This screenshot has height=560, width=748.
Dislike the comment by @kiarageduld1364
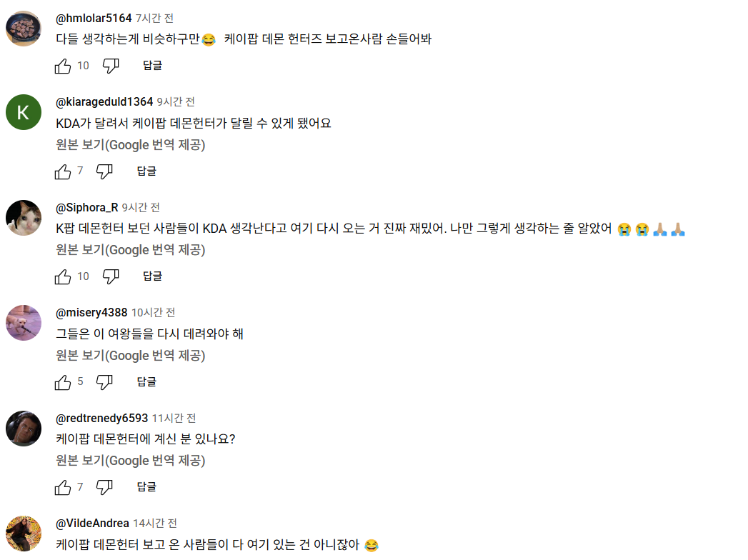105,171
